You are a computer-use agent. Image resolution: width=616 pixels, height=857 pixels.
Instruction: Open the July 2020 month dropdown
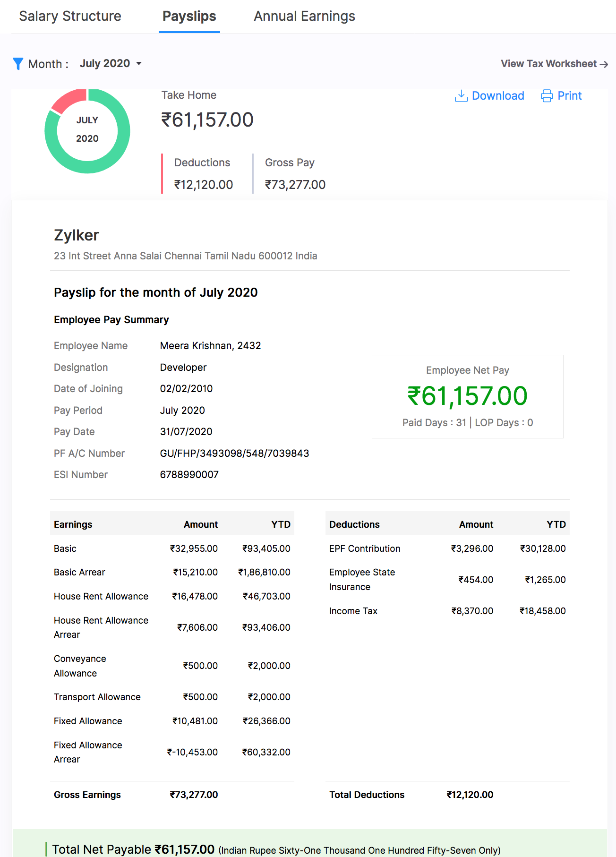tap(105, 64)
